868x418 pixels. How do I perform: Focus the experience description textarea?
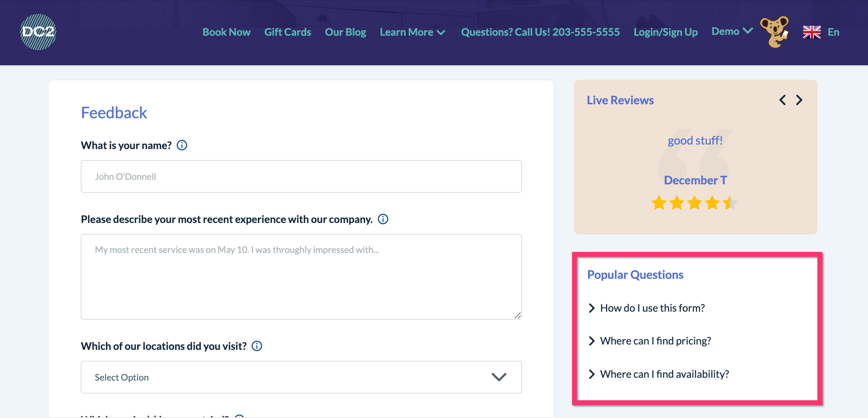[x=301, y=277]
